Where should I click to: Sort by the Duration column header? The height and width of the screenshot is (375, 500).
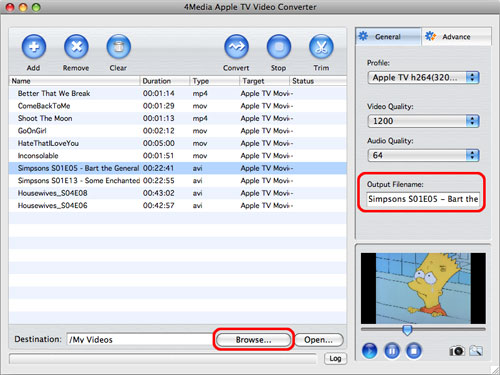[165, 81]
